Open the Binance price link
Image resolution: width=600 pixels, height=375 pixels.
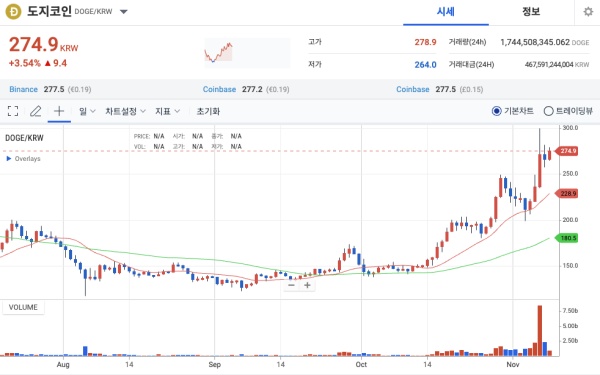tap(23, 90)
